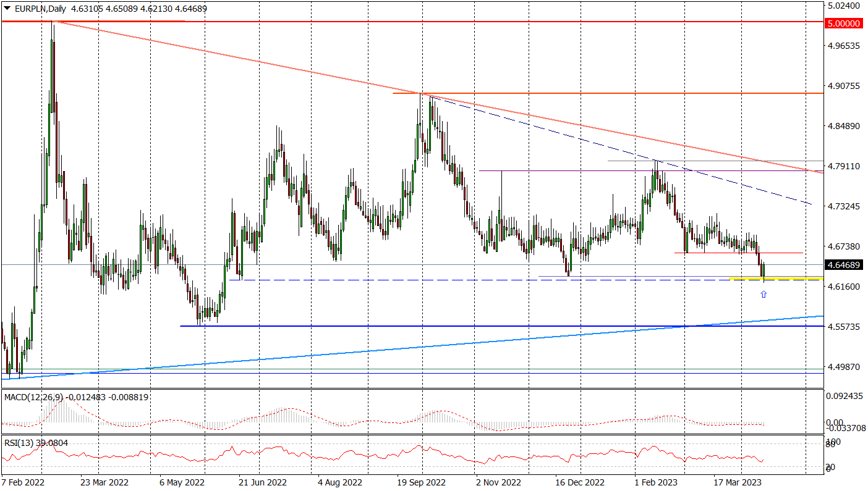Click the -0.033708 MACD scale value
The image size is (868, 491).
click(x=845, y=427)
